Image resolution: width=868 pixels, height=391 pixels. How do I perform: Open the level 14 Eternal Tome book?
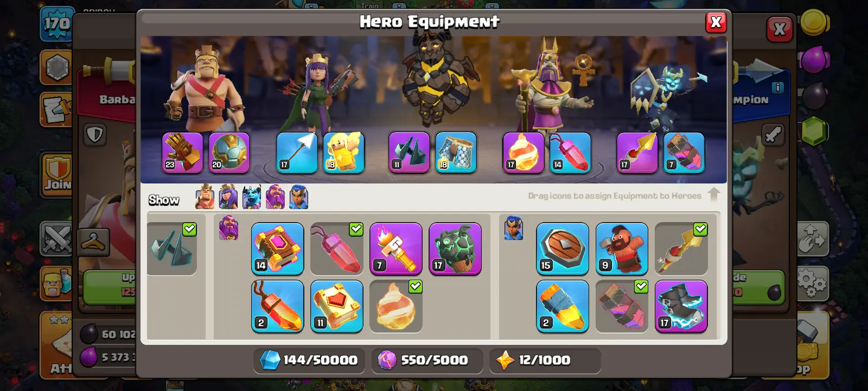tap(277, 248)
